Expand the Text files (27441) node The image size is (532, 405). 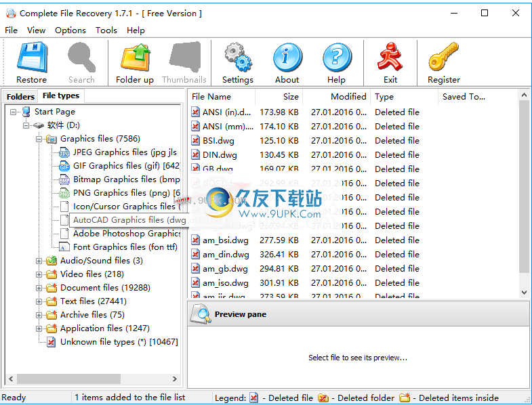pyautogui.click(x=39, y=301)
